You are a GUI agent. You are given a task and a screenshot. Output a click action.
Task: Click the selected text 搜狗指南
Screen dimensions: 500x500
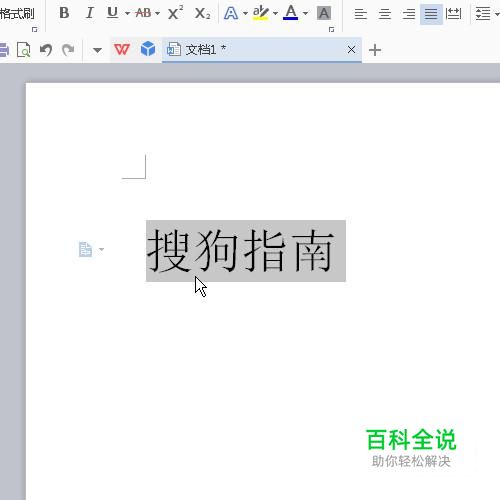pos(246,251)
